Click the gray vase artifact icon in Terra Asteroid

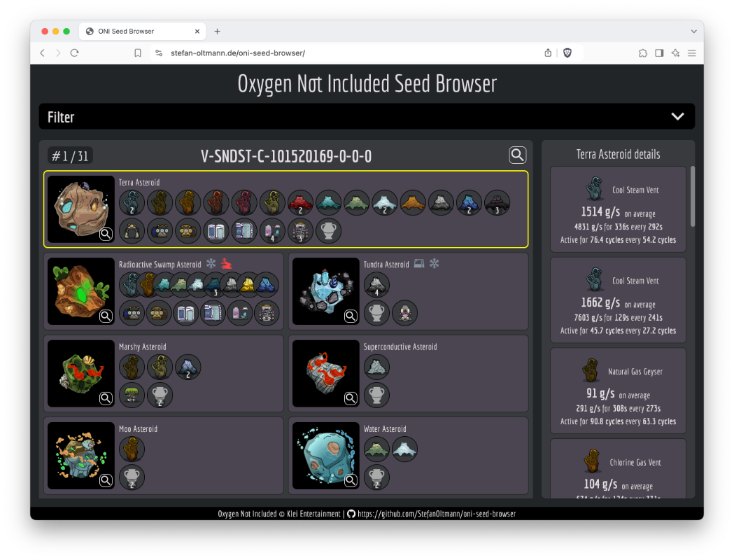tap(329, 231)
